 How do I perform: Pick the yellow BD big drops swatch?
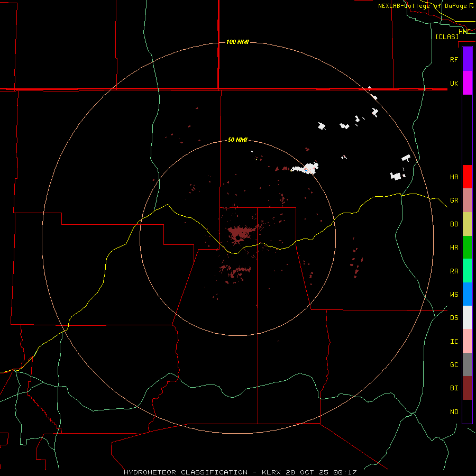click(x=467, y=224)
